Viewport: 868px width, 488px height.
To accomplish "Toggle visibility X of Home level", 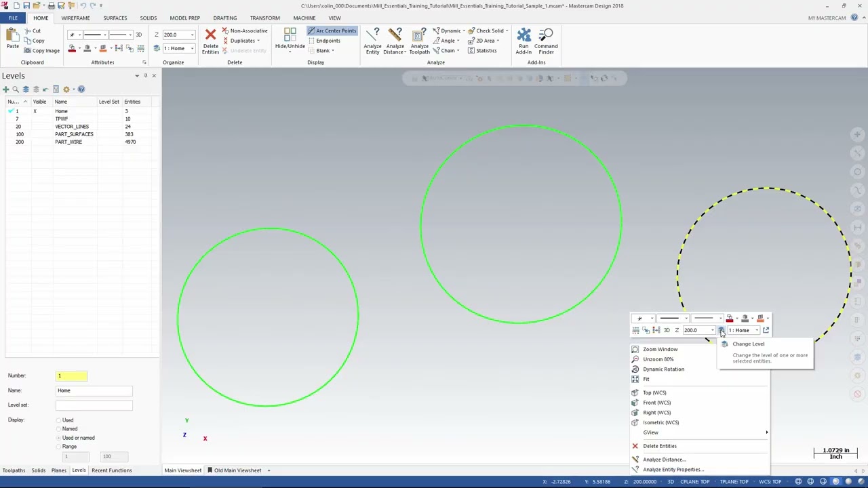I will (x=35, y=111).
